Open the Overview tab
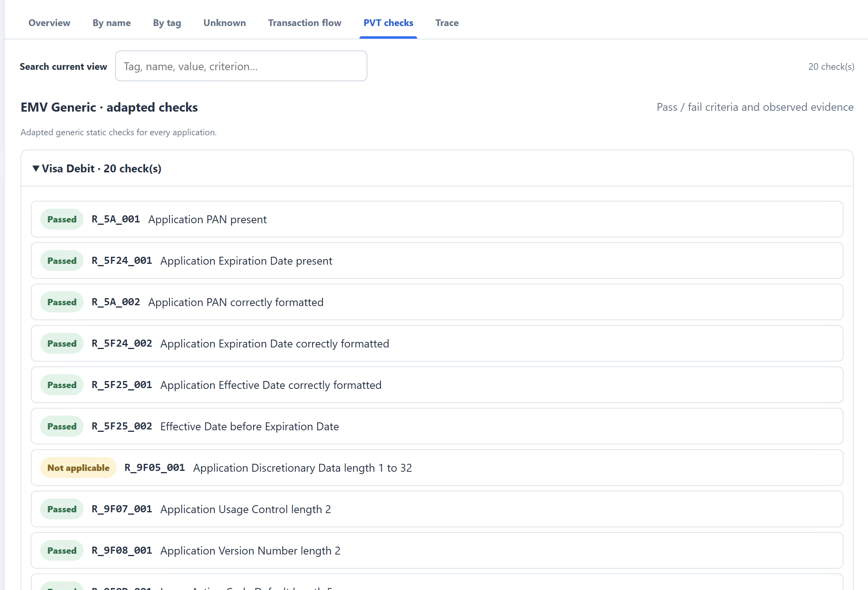The height and width of the screenshot is (590, 868). pos(49,23)
